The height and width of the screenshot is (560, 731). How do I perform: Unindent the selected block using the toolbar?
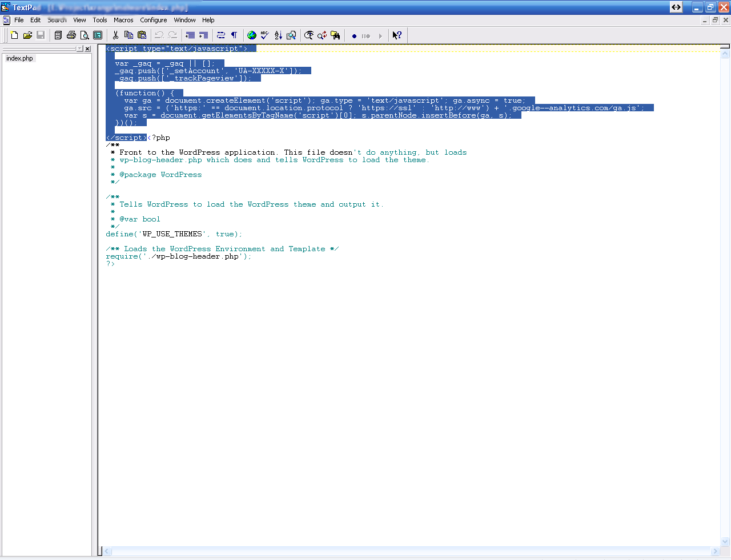pyautogui.click(x=190, y=35)
